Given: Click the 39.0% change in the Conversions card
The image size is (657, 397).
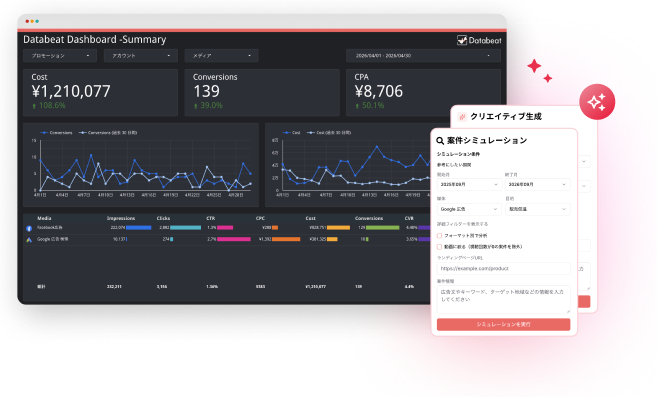Looking at the screenshot, I should coord(211,106).
